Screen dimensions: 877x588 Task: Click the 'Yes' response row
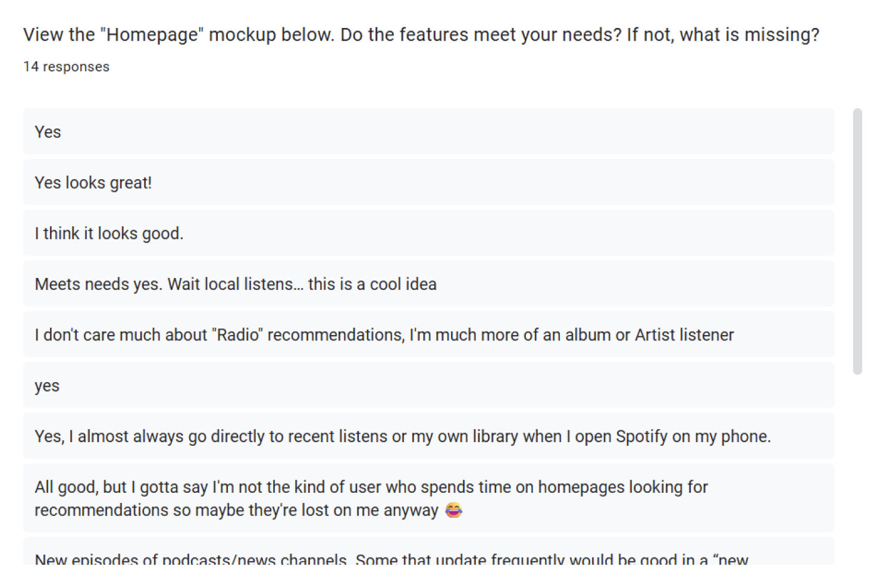point(428,132)
